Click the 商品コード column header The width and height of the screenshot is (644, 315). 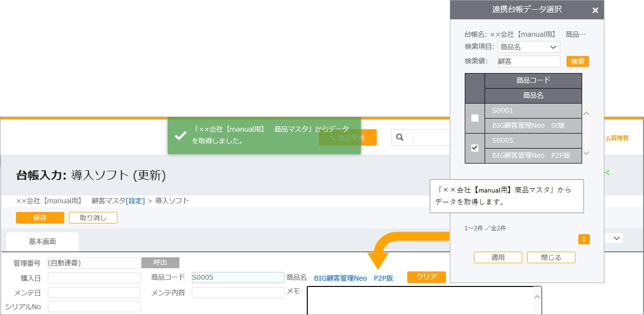[x=533, y=80]
